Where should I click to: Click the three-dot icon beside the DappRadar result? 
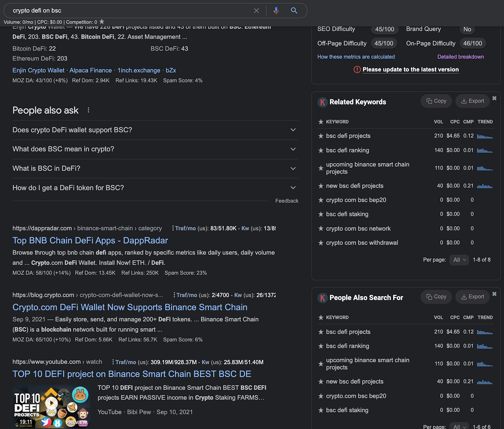[x=173, y=228]
